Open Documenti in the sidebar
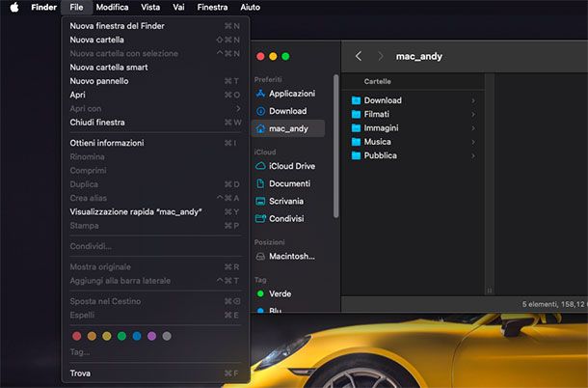 288,183
